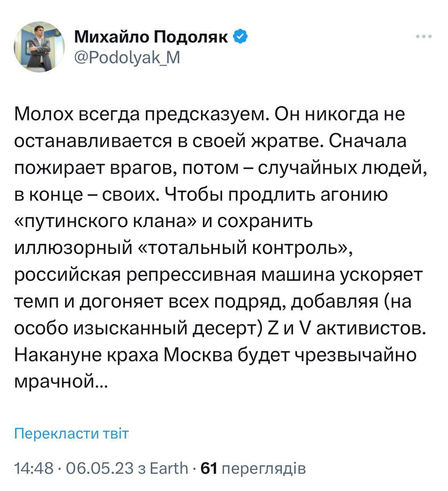Click the word Молох starting the tweet
448x491 pixels.
(x=43, y=115)
